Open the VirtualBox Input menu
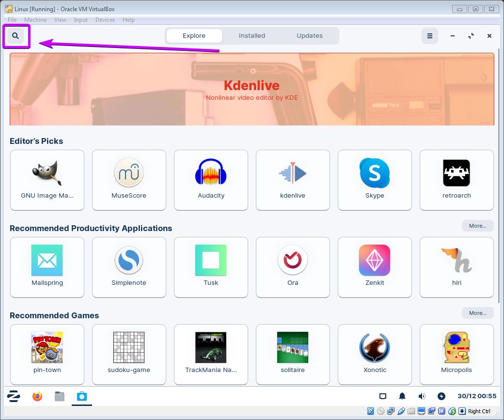The height and width of the screenshot is (420, 504). tap(80, 19)
